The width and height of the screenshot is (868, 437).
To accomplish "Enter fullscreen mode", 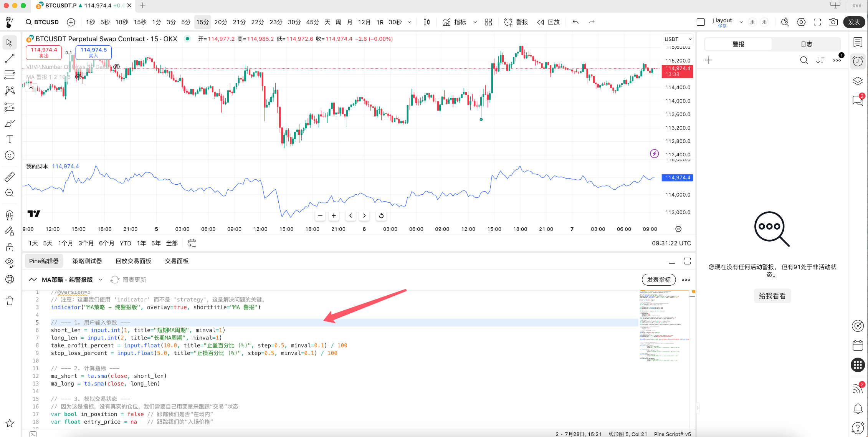I will pos(817,22).
